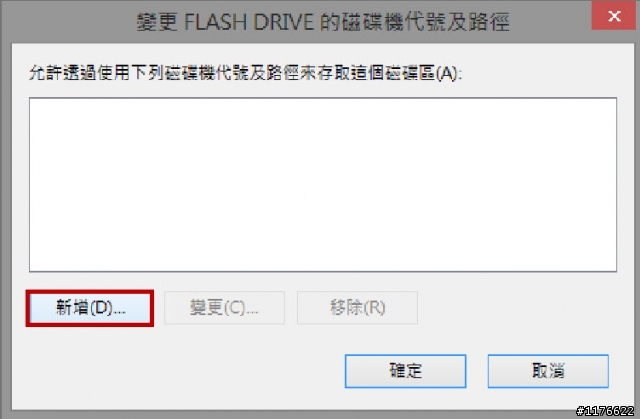Click the 新增(D)... button
The image size is (640, 419).
tap(90, 308)
